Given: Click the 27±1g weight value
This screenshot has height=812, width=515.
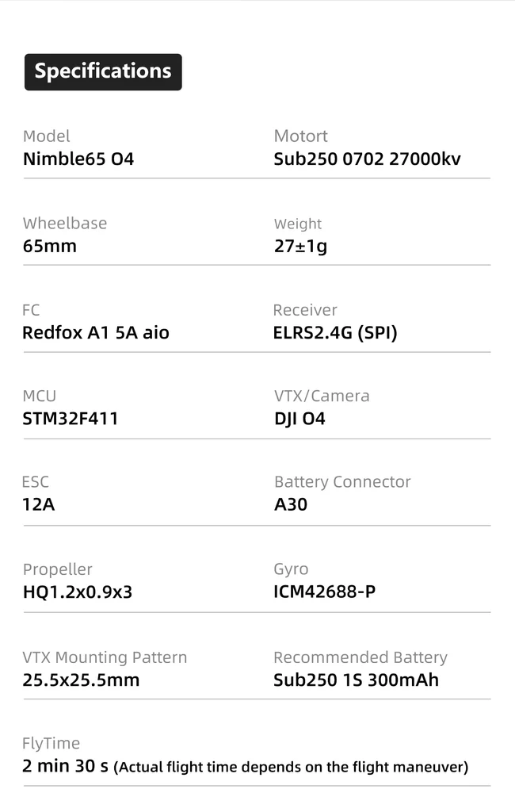Looking at the screenshot, I should click(301, 246).
